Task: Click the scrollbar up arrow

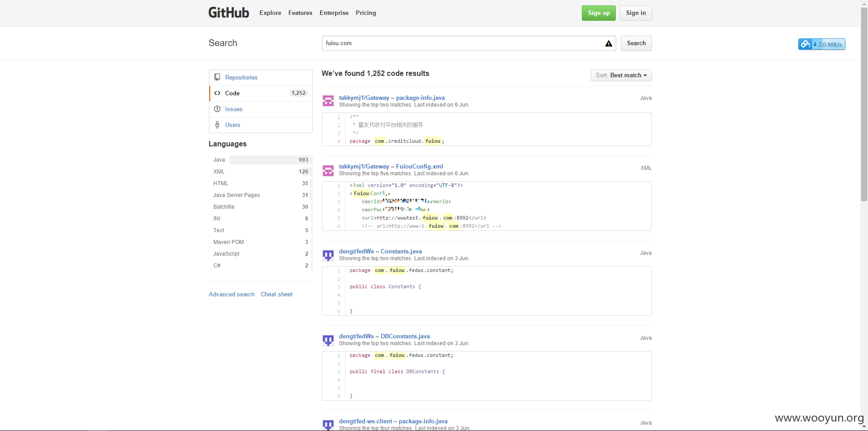Action: (864, 4)
